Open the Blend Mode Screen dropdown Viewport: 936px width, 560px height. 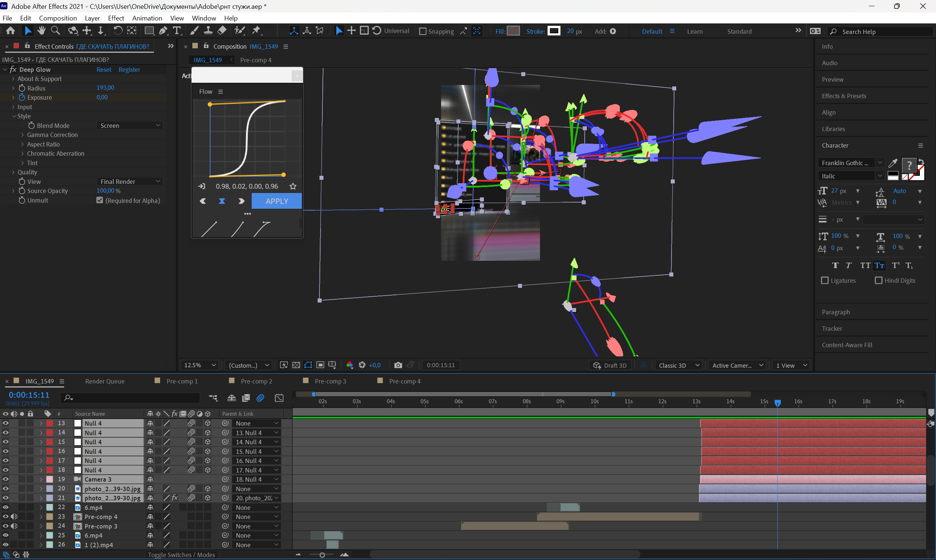coord(130,125)
